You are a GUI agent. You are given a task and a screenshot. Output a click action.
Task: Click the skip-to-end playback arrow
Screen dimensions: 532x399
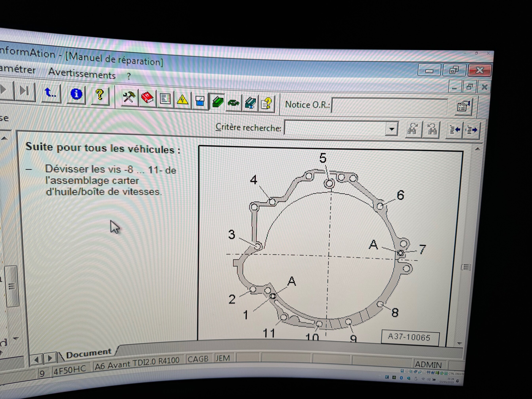[x=24, y=91]
